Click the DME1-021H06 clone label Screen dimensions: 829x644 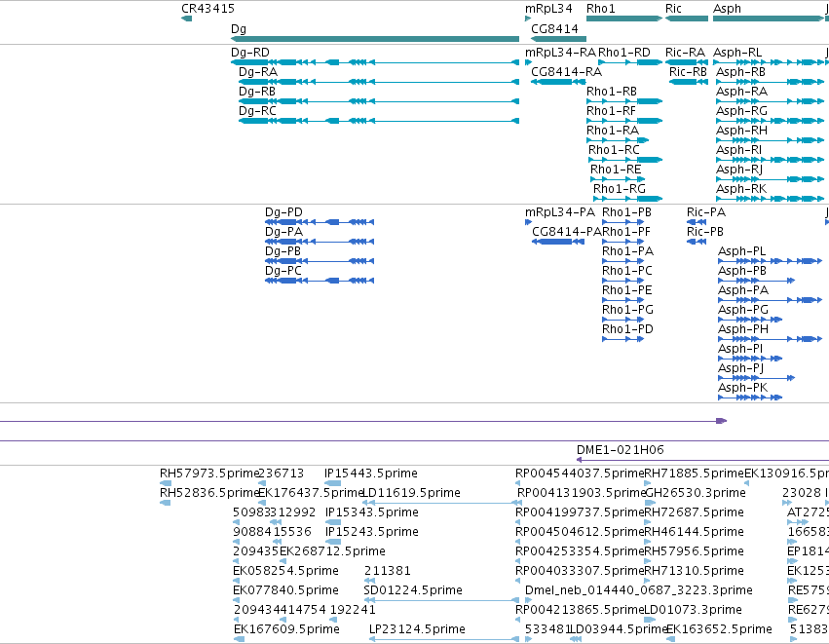(621, 450)
